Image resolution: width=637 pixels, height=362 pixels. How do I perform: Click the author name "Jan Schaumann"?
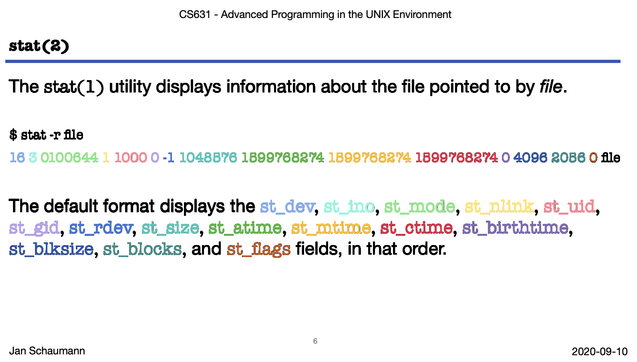[47, 351]
